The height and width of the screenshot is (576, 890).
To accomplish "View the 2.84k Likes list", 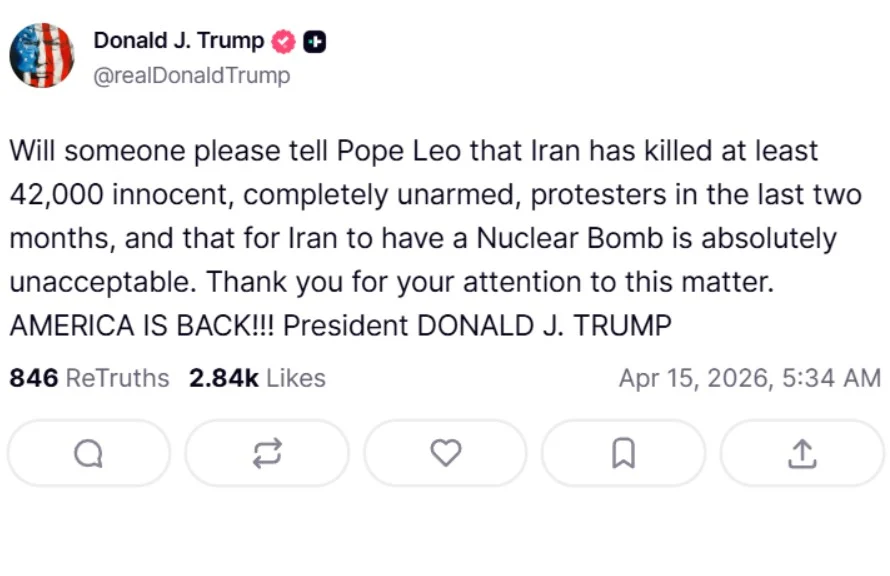I will (x=257, y=378).
